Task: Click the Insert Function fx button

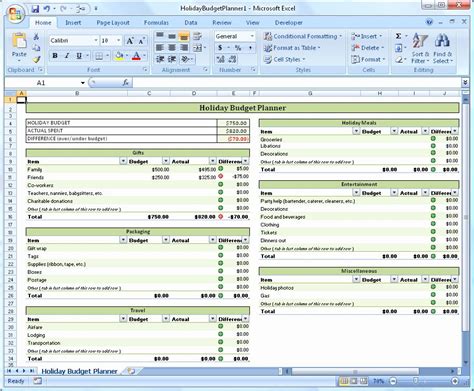Action: 126,82
